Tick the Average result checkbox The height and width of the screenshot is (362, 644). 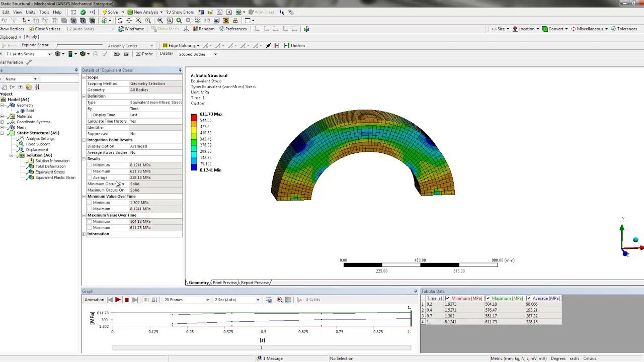pos(90,177)
